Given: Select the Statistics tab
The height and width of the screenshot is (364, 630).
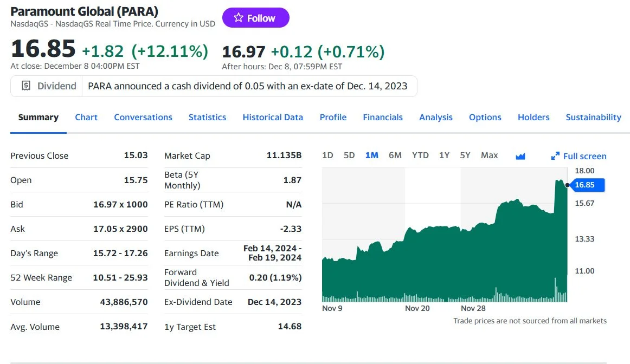Looking at the screenshot, I should coord(208,117).
